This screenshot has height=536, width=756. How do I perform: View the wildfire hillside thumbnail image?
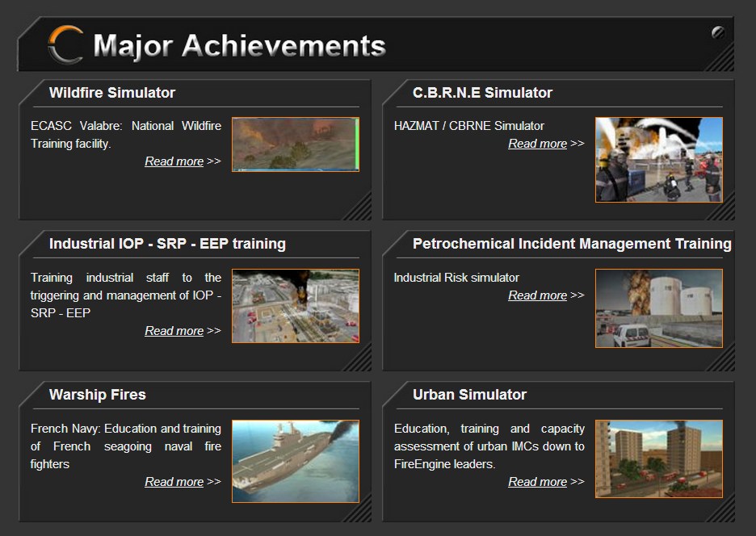pos(296,144)
